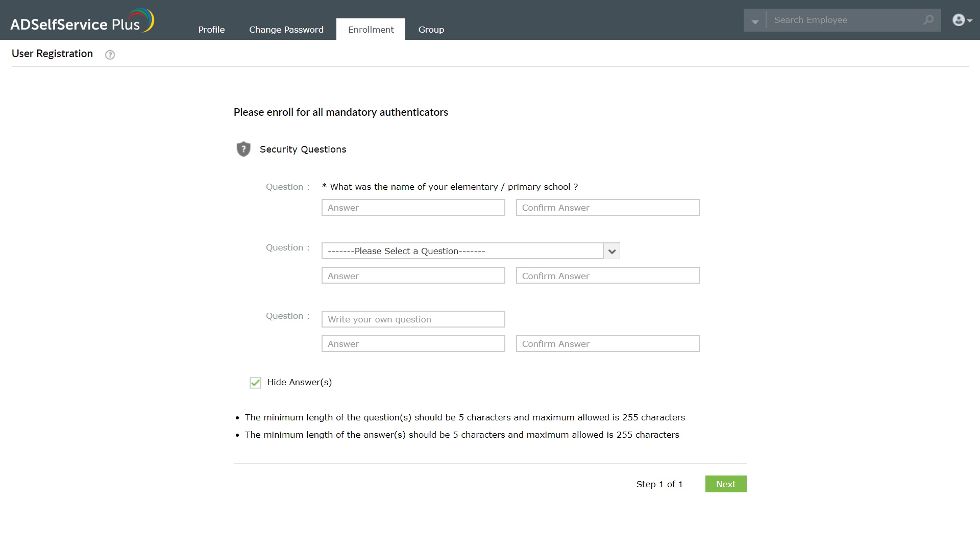
Task: Open the search filter dropdown arrow
Action: (x=755, y=20)
